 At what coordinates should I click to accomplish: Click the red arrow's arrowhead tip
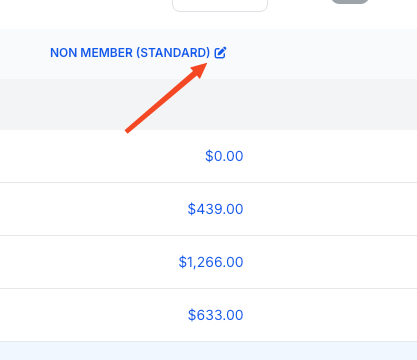tap(204, 66)
